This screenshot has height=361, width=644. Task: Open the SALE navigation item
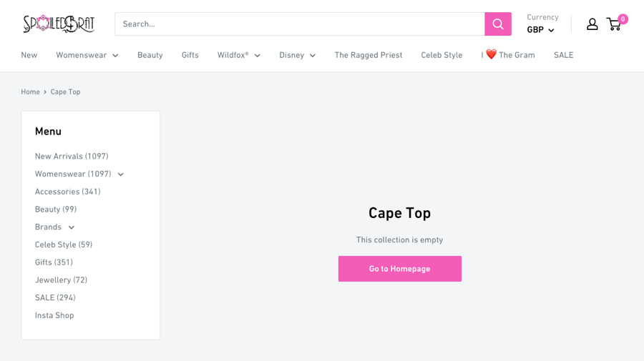[x=563, y=55]
